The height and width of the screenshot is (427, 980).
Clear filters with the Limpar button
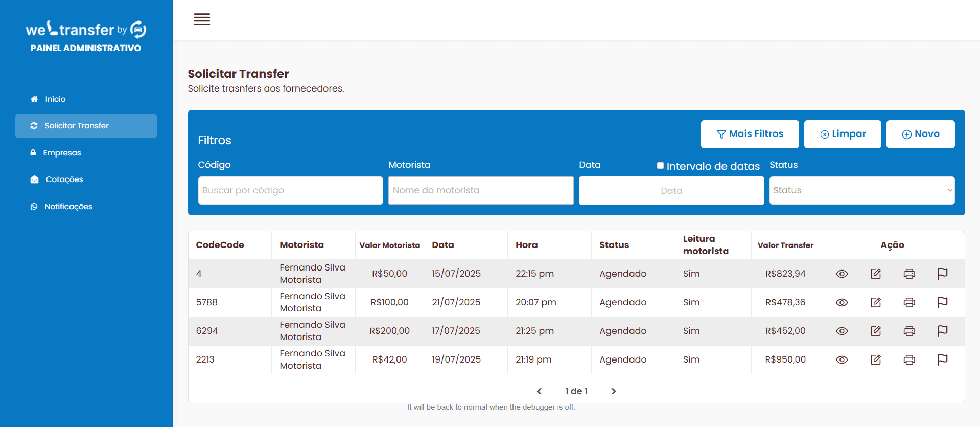842,134
